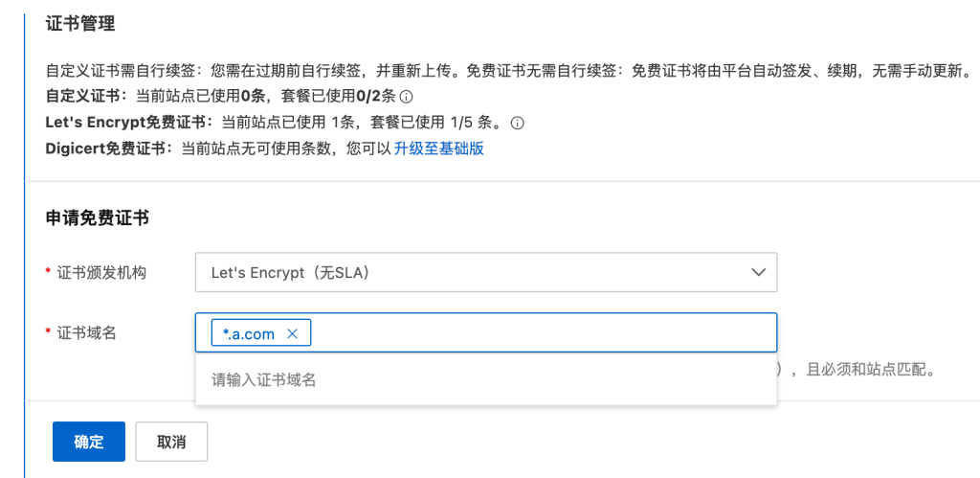Click info icon beside custom certificate 0/2 quota

(x=406, y=97)
